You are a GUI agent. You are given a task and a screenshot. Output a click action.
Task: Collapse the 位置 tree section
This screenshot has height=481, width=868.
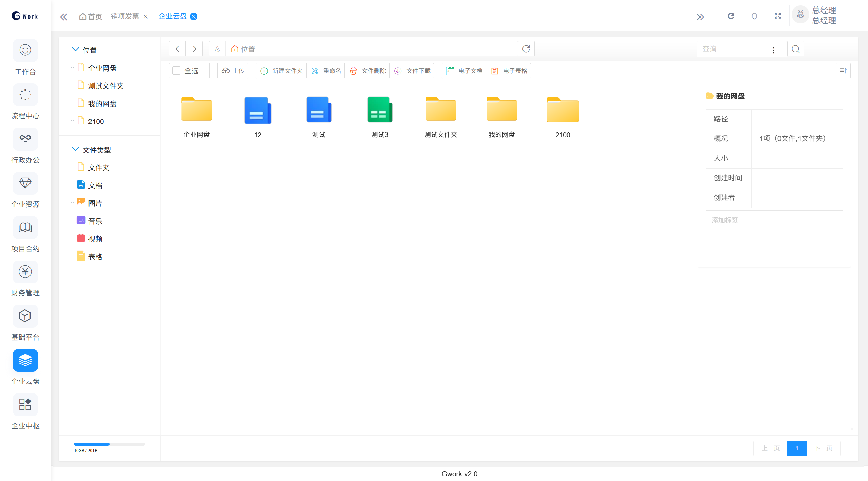point(75,50)
